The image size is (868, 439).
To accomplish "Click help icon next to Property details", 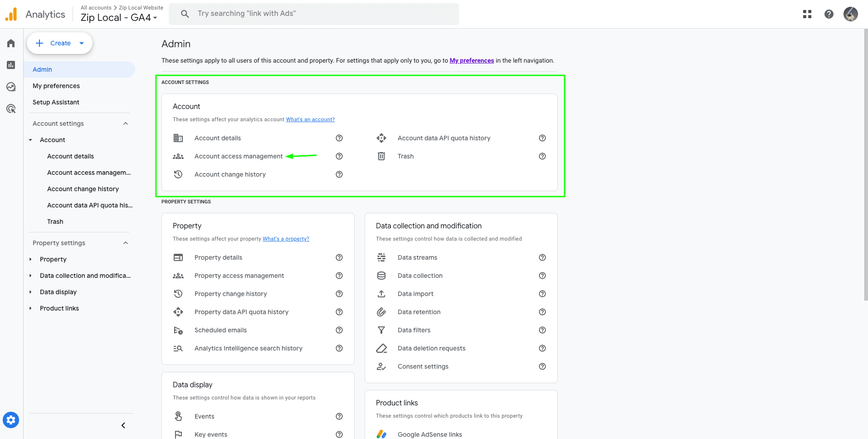I will 339,257.
